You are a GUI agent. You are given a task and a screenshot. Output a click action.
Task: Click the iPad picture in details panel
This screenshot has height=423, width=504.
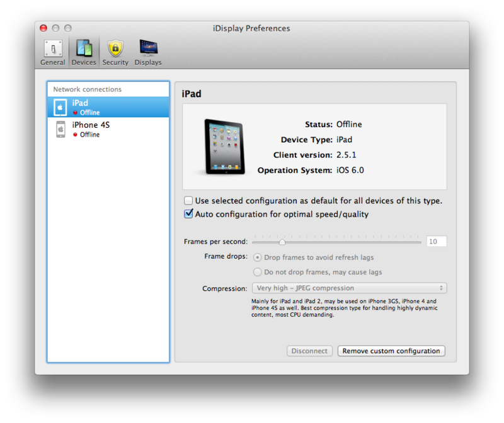pyautogui.click(x=225, y=147)
